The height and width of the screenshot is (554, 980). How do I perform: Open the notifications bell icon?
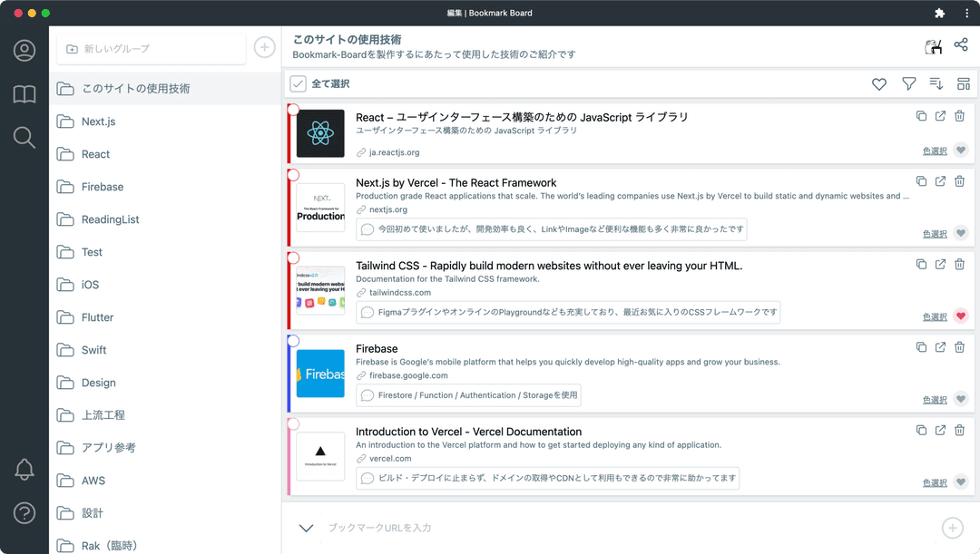[x=24, y=469]
